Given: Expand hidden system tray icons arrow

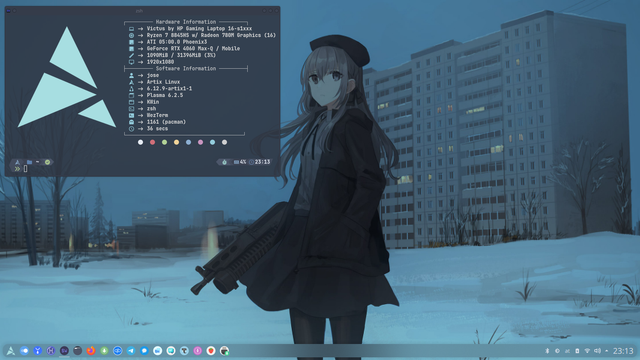Looking at the screenshot, I should click(x=607, y=351).
